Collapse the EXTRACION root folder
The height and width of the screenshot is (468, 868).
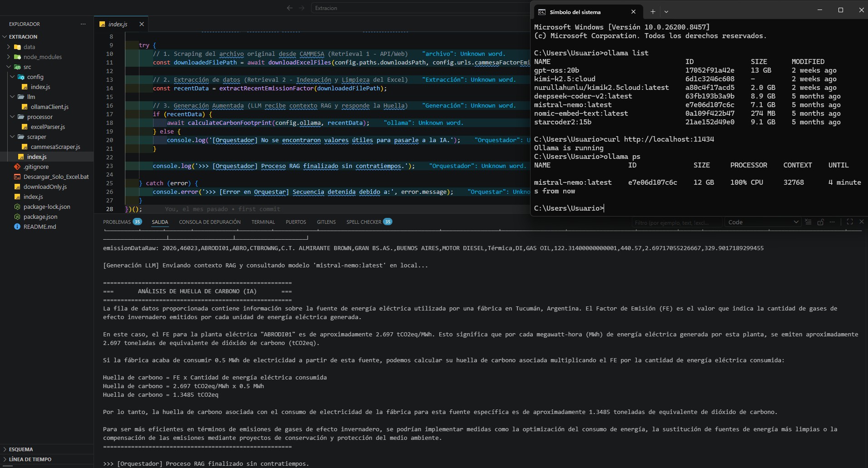pyautogui.click(x=5, y=37)
